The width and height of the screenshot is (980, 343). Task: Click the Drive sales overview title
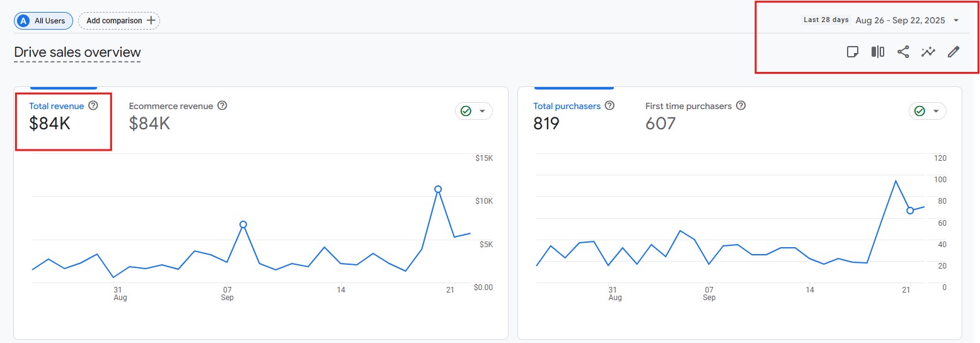[78, 52]
